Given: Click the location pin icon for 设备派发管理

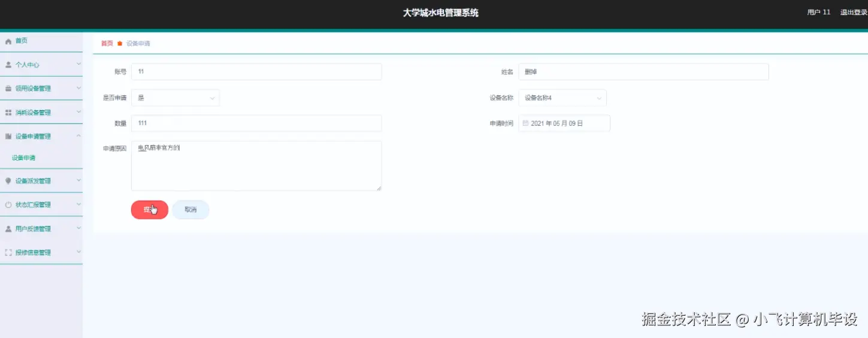Looking at the screenshot, I should pos(8,181).
